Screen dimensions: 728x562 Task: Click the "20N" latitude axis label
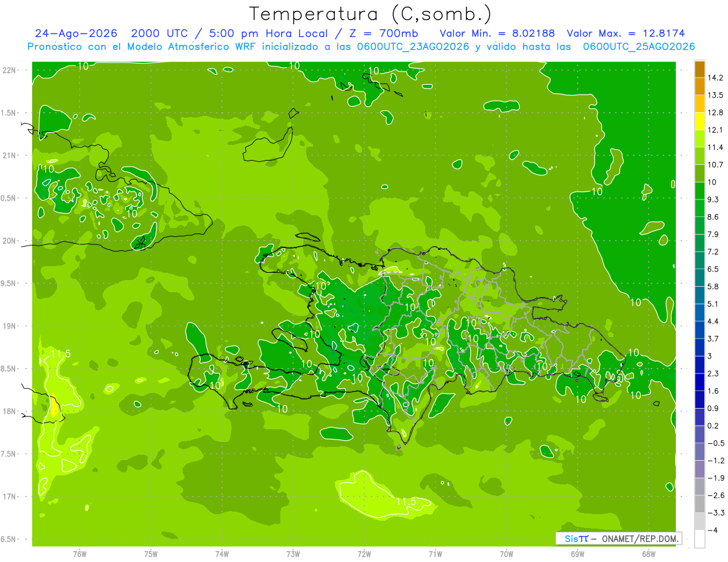tap(8, 241)
